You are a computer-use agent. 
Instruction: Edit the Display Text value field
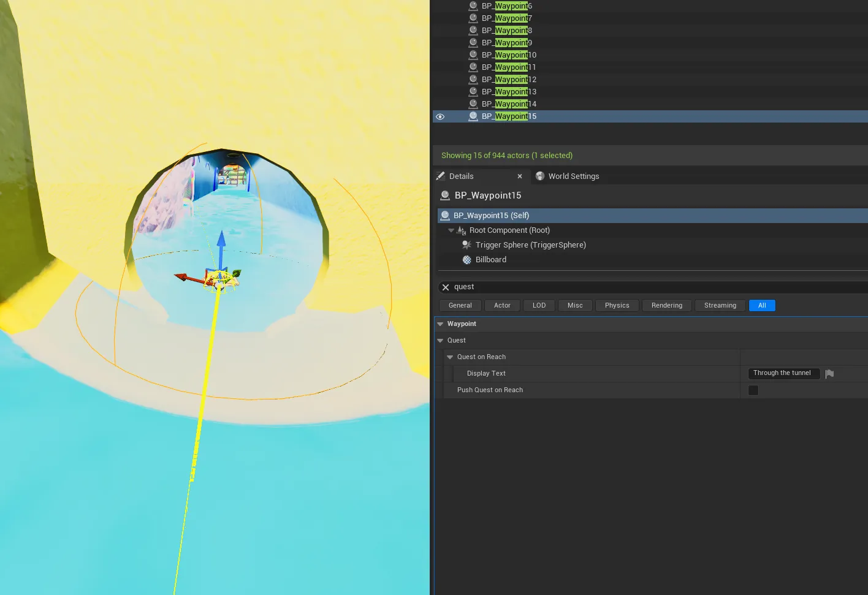click(x=783, y=373)
